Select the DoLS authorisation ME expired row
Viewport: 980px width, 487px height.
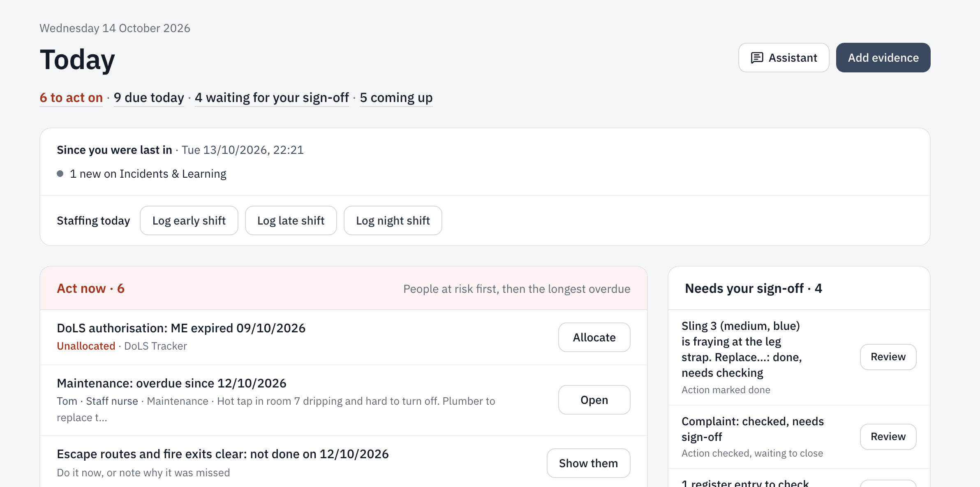click(344, 337)
